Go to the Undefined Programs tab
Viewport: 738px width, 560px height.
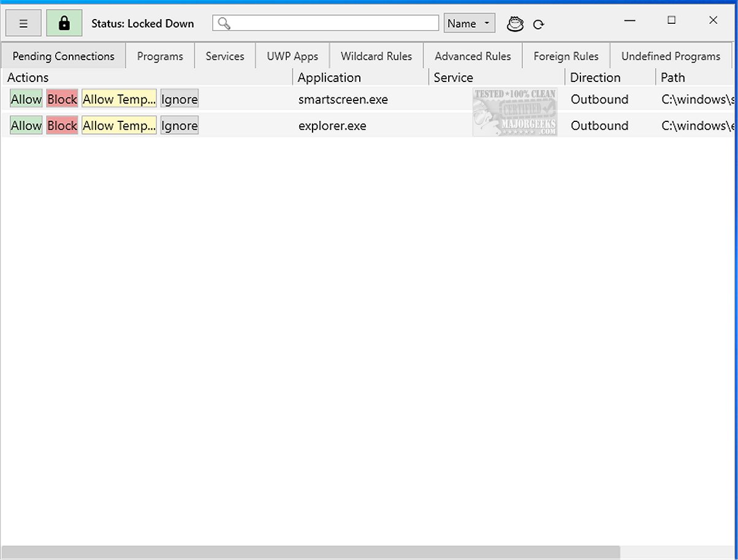[671, 56]
